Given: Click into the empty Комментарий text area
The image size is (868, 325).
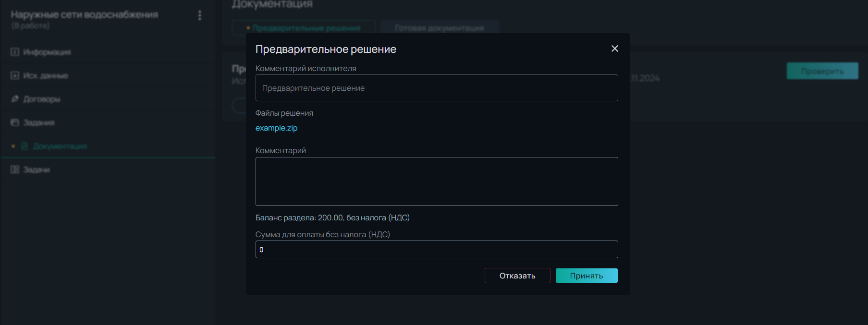Looking at the screenshot, I should pyautogui.click(x=436, y=181).
